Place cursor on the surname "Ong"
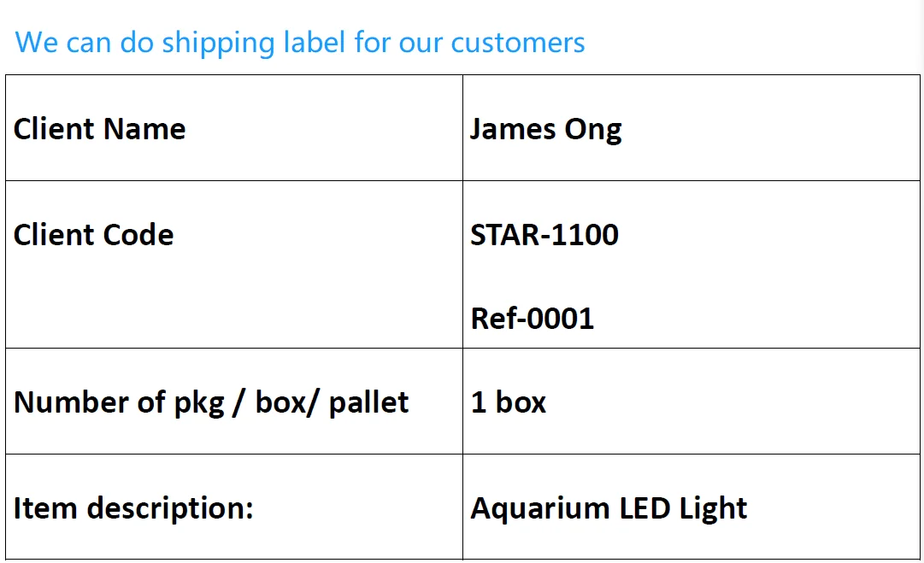Image resolution: width=924 pixels, height=563 pixels. tap(592, 131)
